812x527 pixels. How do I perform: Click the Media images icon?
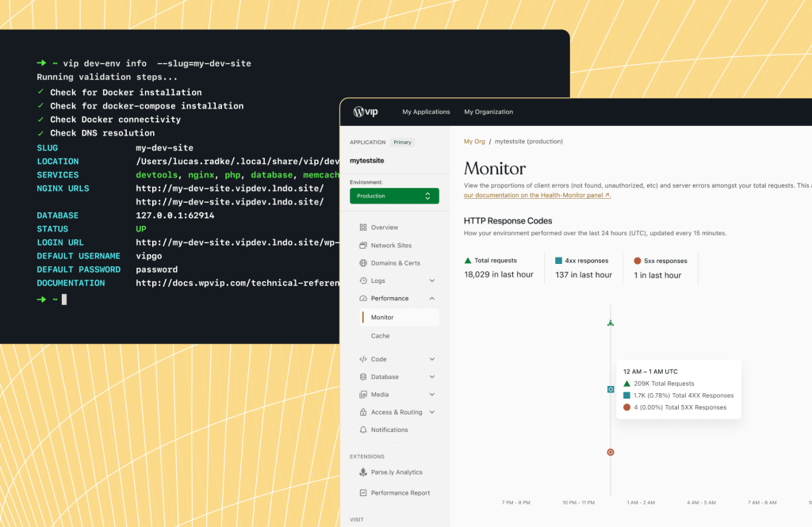click(363, 395)
